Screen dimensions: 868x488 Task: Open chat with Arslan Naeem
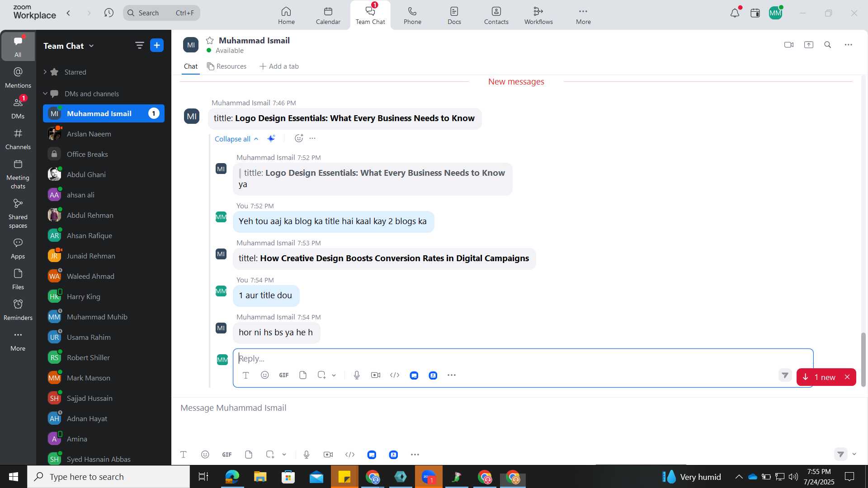[x=104, y=134]
